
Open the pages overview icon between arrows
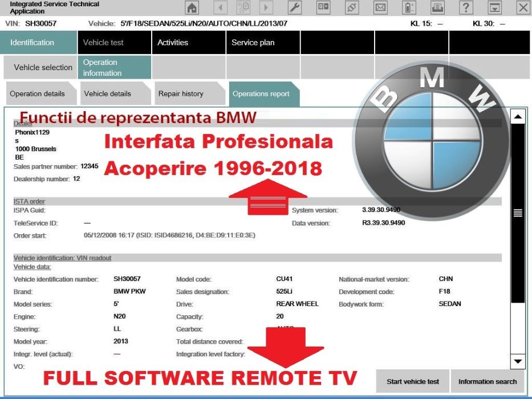click(x=243, y=7)
